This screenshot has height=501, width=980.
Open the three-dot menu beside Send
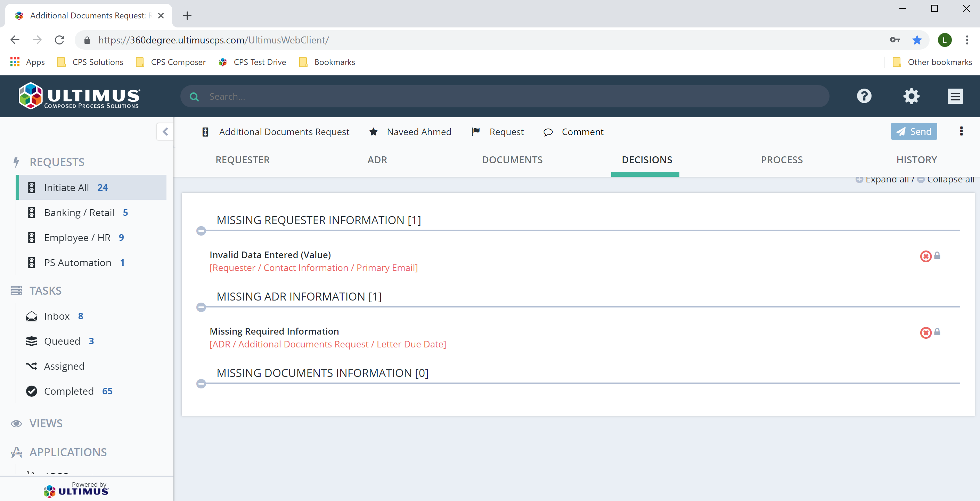pyautogui.click(x=961, y=131)
